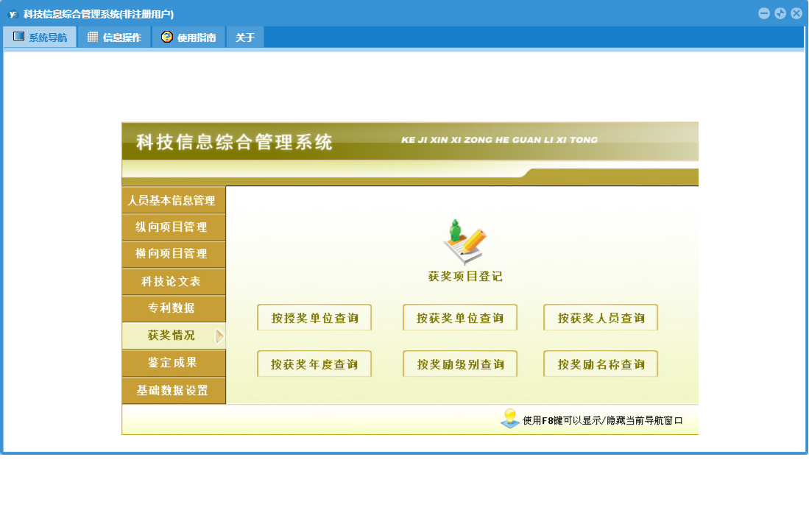
Task: Click the app logo in title bar
Action: coord(13,14)
